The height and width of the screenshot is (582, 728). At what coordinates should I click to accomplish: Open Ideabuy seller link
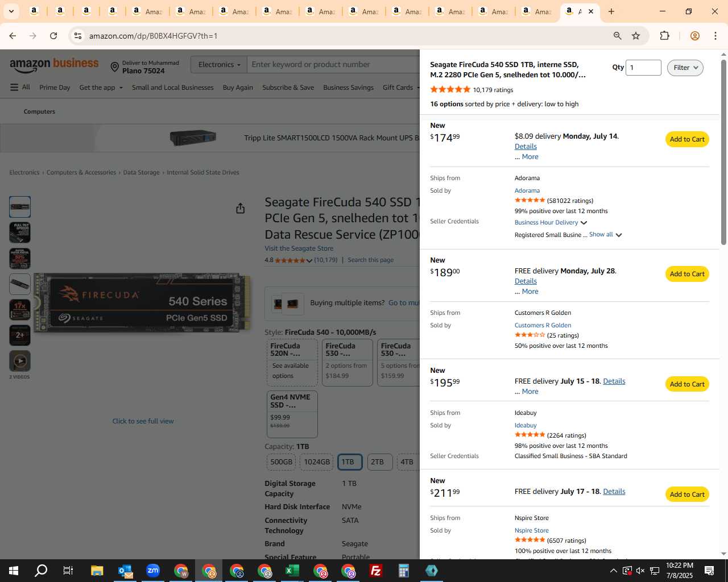coord(526,425)
